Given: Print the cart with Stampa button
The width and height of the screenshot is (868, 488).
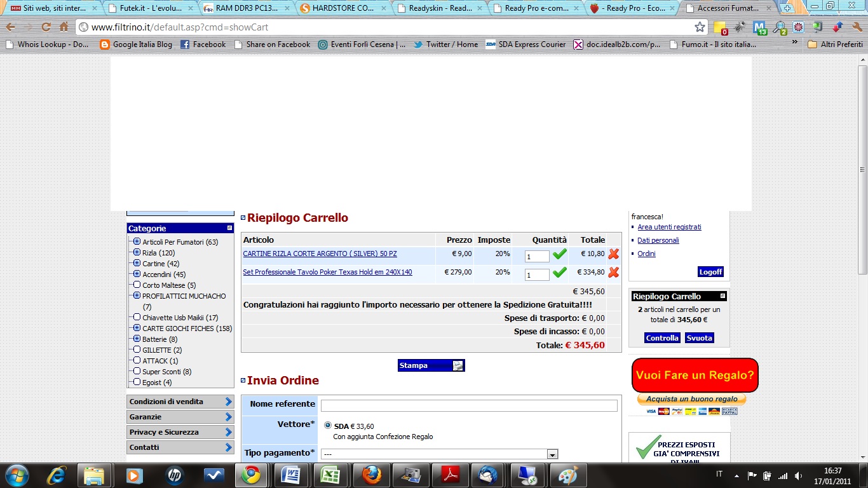Looking at the screenshot, I should (x=431, y=365).
